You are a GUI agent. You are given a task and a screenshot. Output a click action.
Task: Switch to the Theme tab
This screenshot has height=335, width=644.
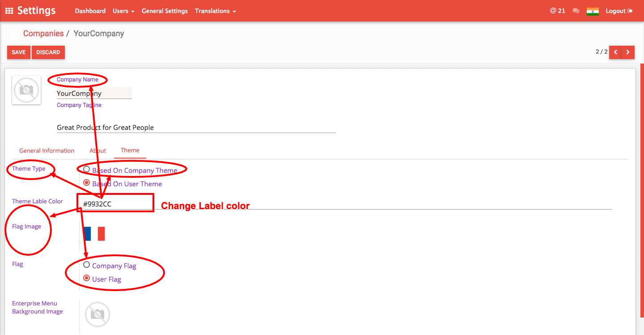coord(130,150)
